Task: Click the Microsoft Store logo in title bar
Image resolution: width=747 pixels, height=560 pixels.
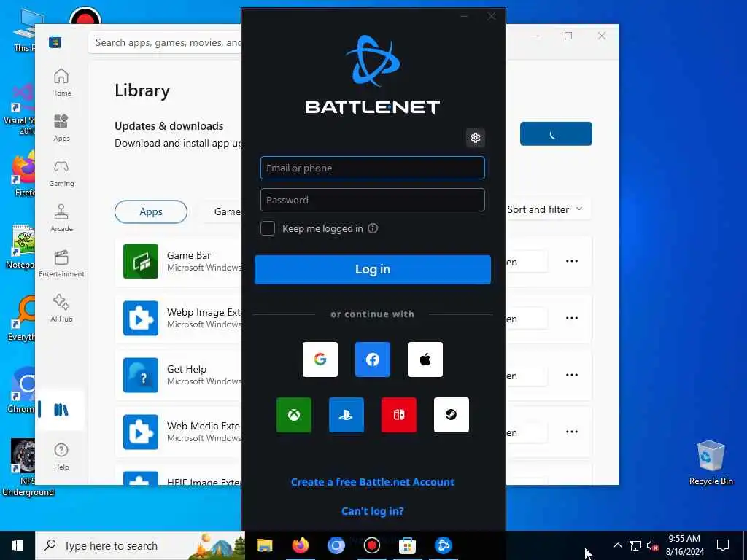Action: 55,42
